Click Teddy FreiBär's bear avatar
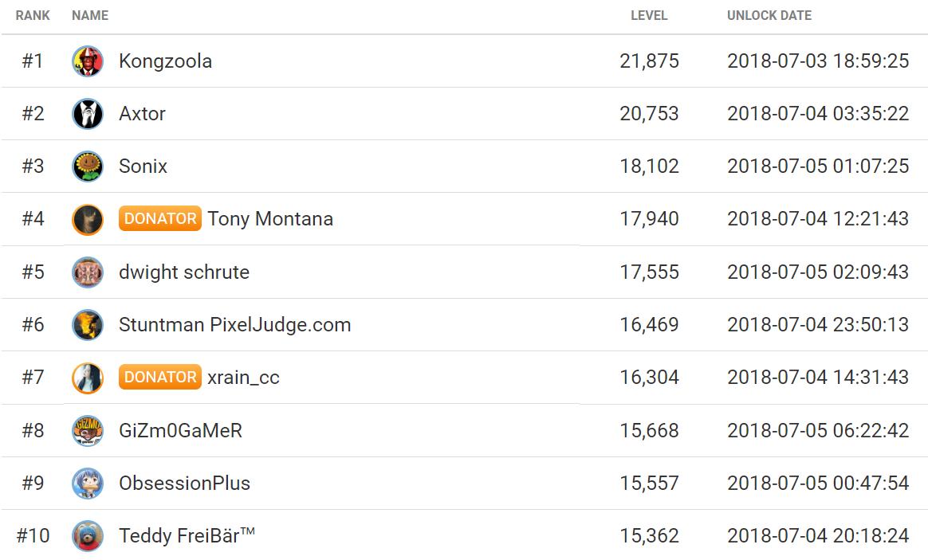928x560 pixels. (88, 536)
